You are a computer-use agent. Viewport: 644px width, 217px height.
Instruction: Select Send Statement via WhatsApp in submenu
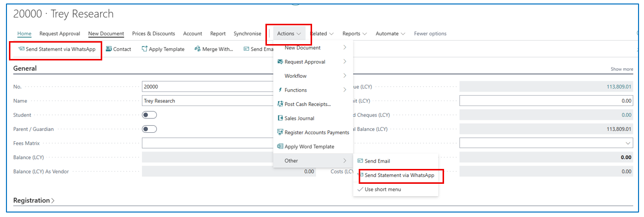(x=399, y=175)
